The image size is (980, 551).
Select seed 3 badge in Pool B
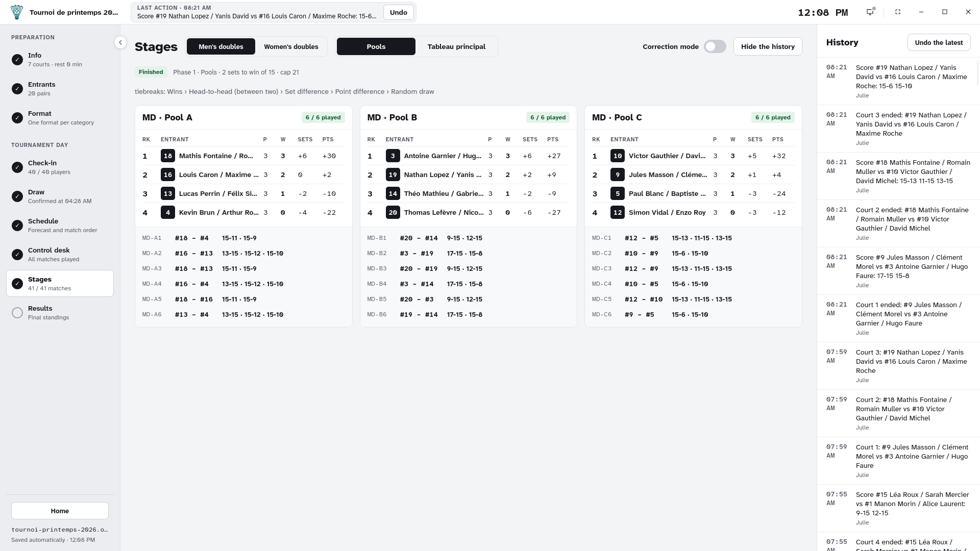point(393,156)
